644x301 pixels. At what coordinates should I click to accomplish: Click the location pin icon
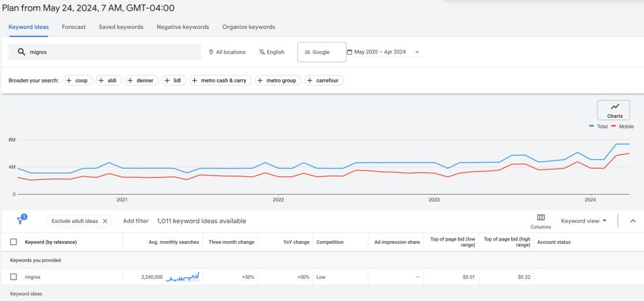tap(211, 52)
